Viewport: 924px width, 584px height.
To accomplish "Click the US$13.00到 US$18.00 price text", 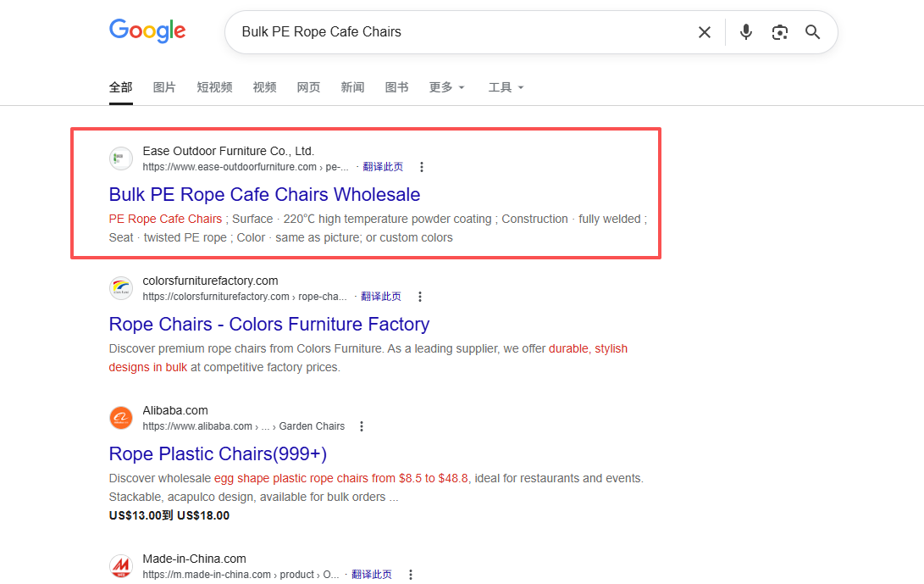I will 169,515.
